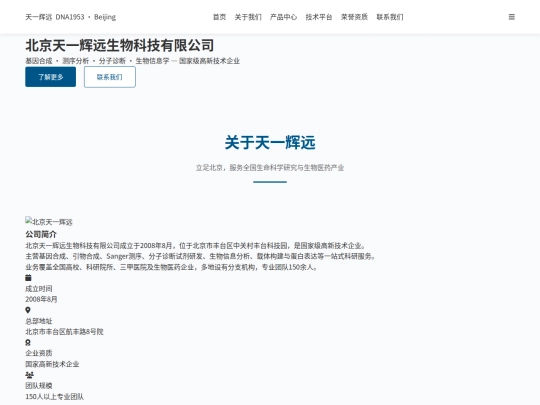
Task: Click the 北京天一辉远生物科技有限公司 headline
Action: tap(120, 45)
